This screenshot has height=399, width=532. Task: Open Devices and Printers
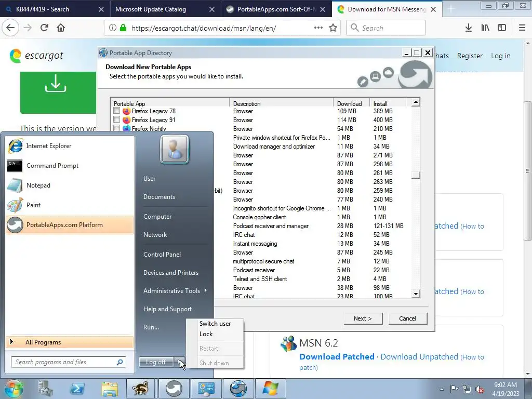(x=170, y=273)
